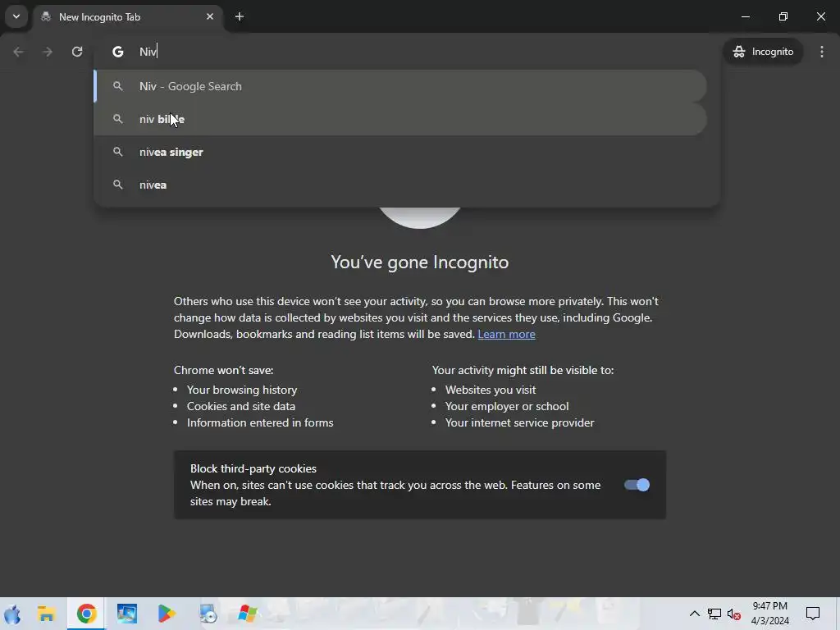This screenshot has width=840, height=630.
Task: Click 'Websites you visit' list item
Action: 491,390
